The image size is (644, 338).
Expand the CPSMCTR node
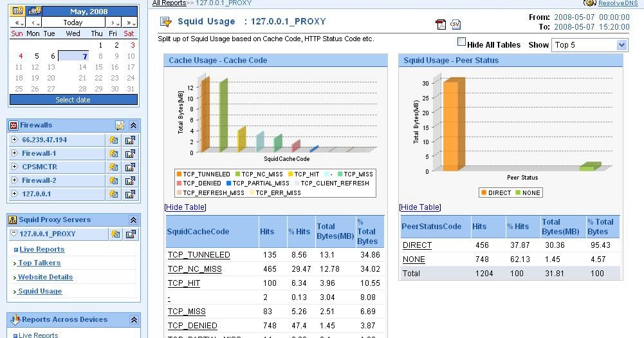pos(14,167)
